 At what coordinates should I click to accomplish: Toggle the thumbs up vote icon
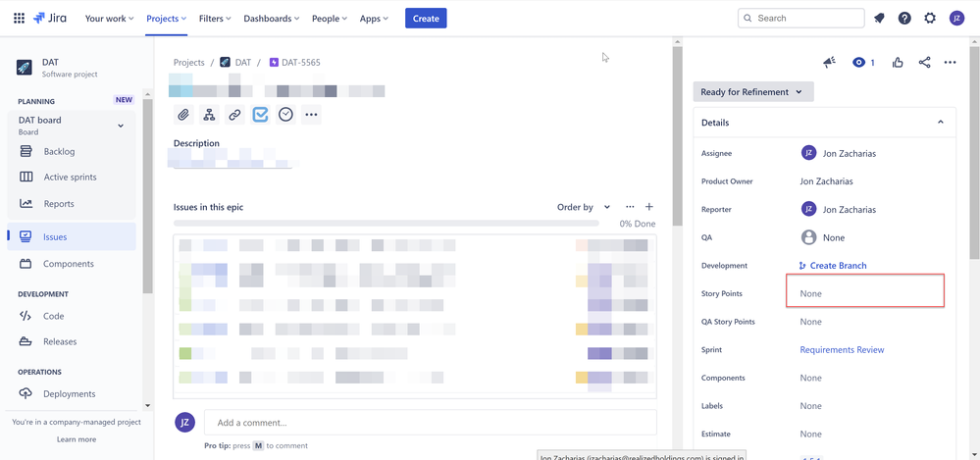(899, 63)
